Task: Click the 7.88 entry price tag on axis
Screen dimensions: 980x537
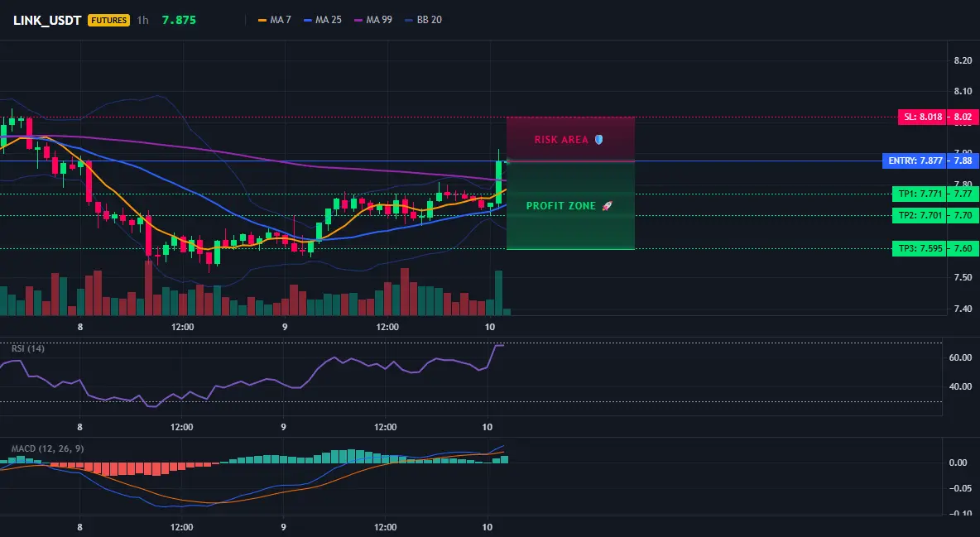Action: pyautogui.click(x=963, y=161)
